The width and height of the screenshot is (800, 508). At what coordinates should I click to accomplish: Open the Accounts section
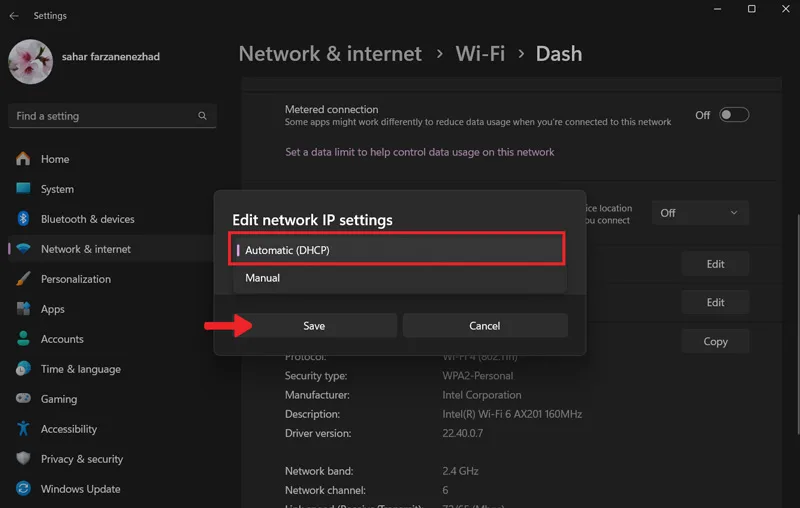[x=62, y=339]
